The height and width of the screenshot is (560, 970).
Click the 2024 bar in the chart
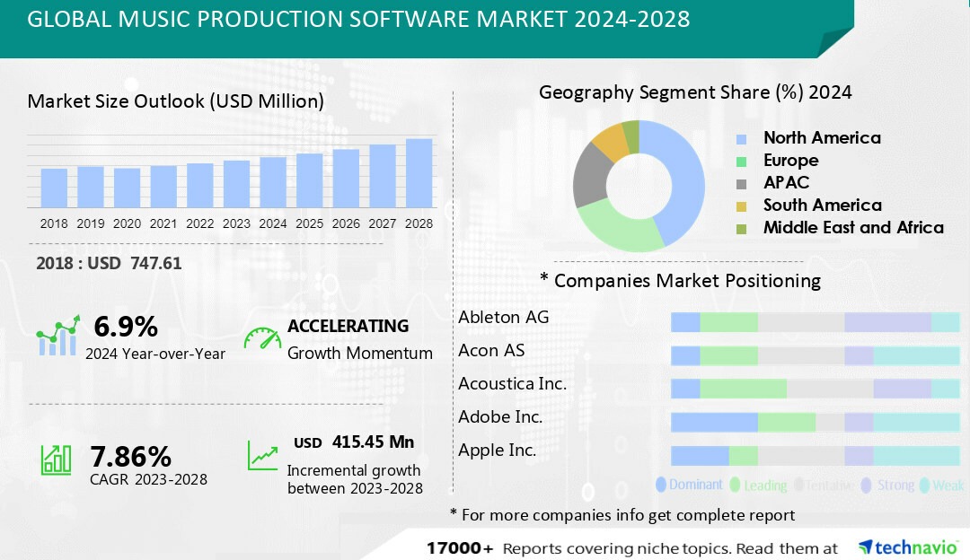[x=273, y=182]
